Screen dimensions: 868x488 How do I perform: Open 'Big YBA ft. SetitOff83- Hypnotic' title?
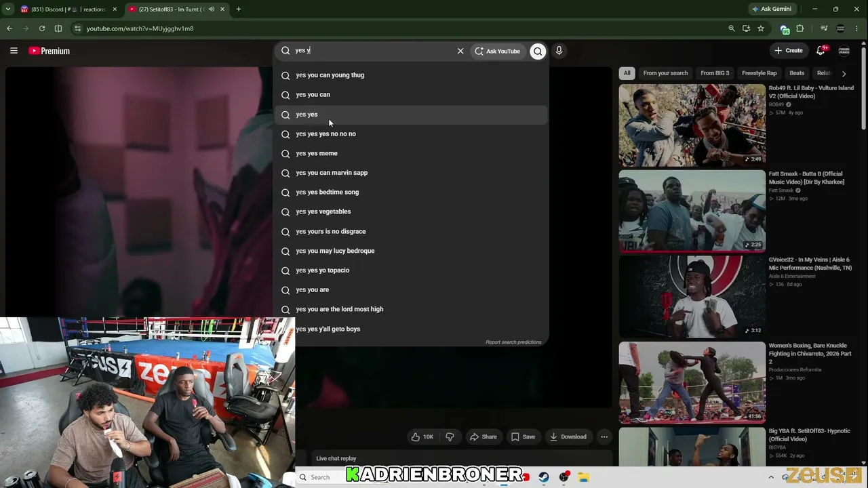click(809, 435)
